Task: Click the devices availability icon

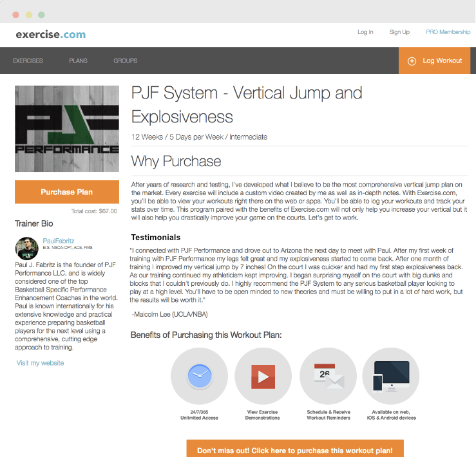Action: point(391,376)
